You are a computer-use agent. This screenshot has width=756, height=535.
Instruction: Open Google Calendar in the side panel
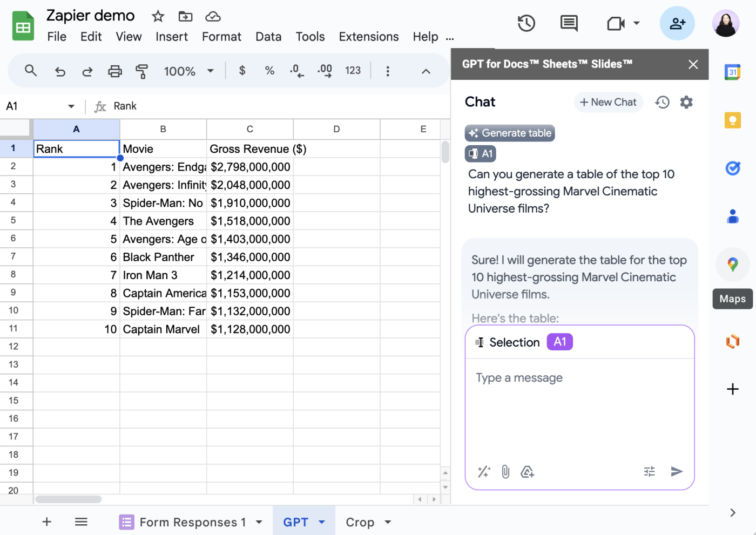pos(732,72)
